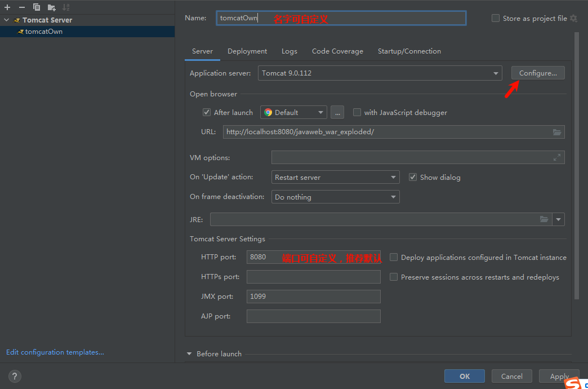The width and height of the screenshot is (588, 389).
Task: Enable Store as project file
Action: pyautogui.click(x=496, y=19)
